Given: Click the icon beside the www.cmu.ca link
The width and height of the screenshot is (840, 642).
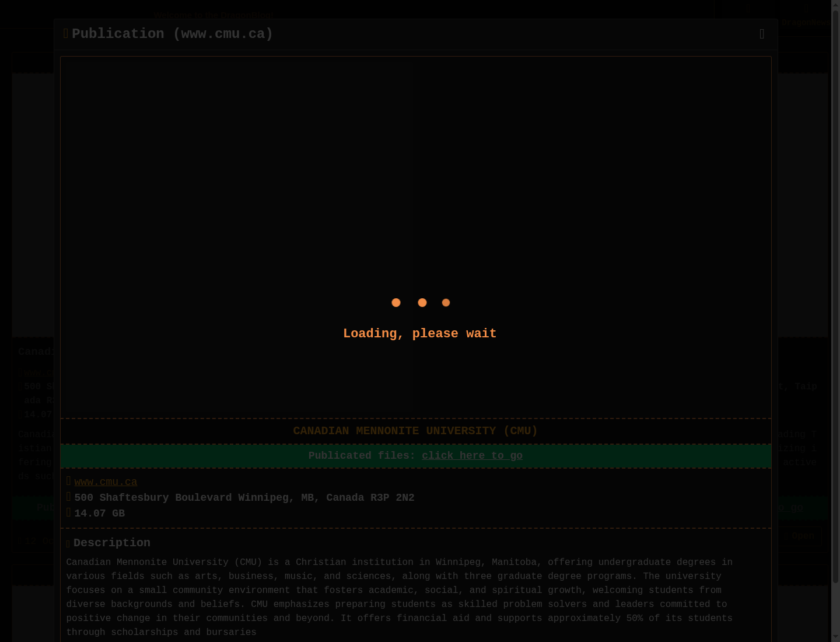Looking at the screenshot, I should (69, 481).
